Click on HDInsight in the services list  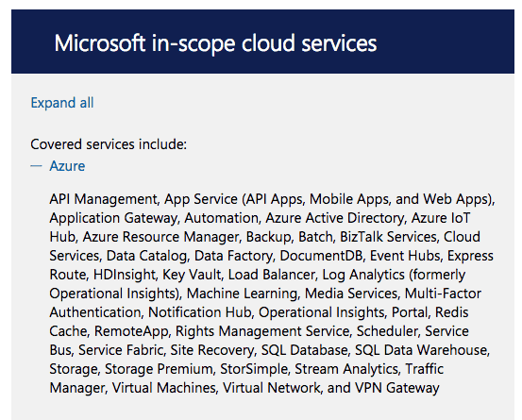pyautogui.click(x=125, y=275)
